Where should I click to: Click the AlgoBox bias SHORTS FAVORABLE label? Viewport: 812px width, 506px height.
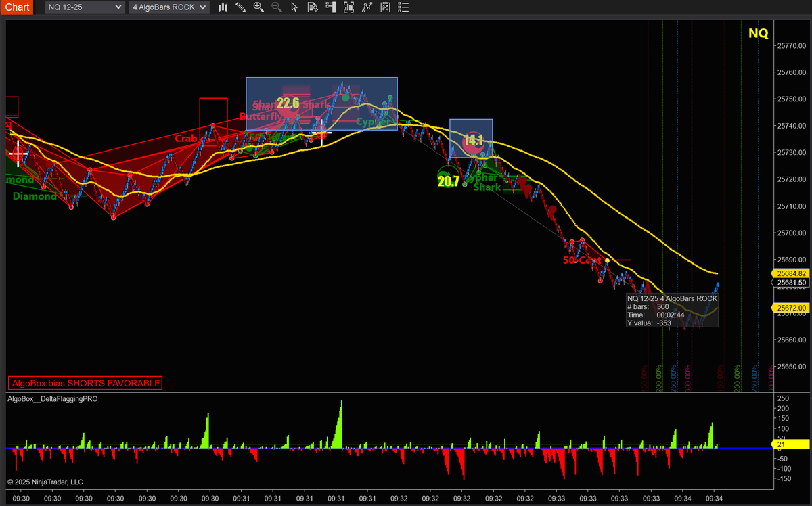(85, 383)
